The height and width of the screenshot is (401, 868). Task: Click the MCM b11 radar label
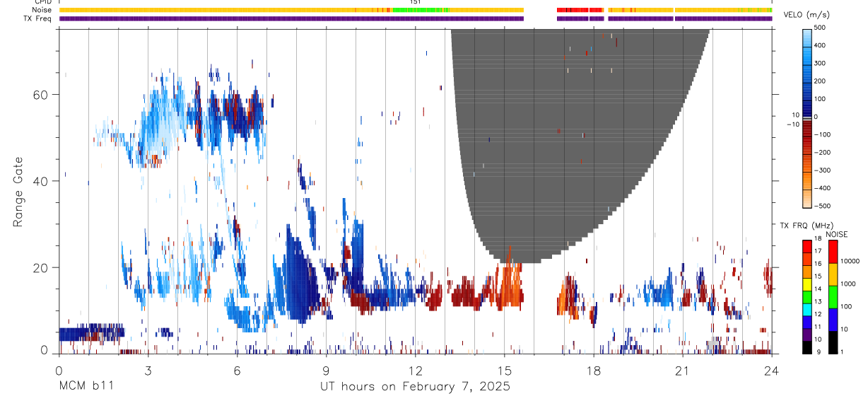pos(86,387)
